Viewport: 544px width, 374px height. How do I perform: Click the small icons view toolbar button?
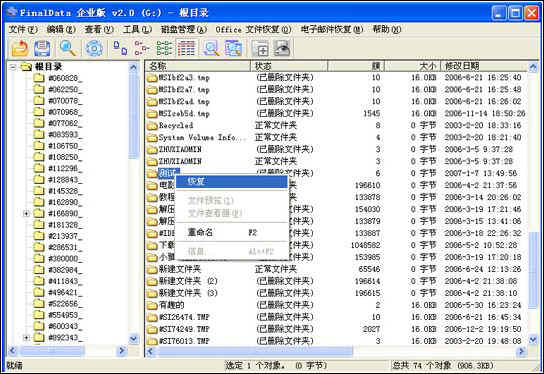point(142,48)
